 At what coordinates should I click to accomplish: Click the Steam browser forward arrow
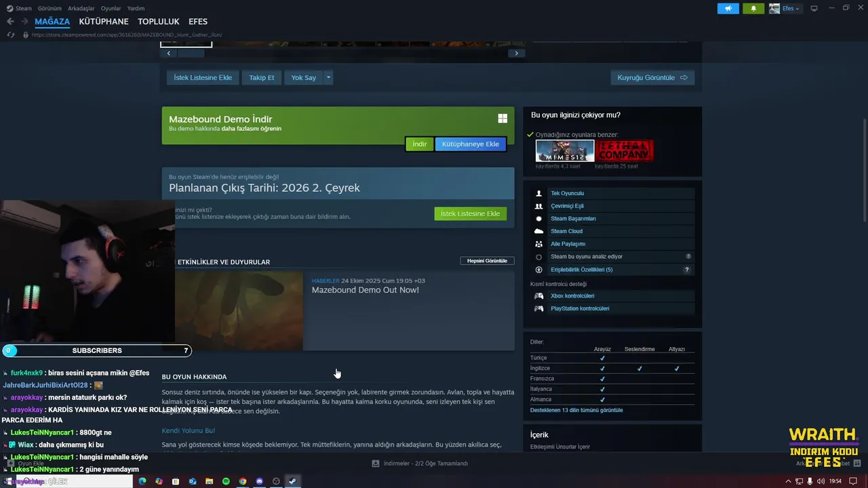point(25,22)
